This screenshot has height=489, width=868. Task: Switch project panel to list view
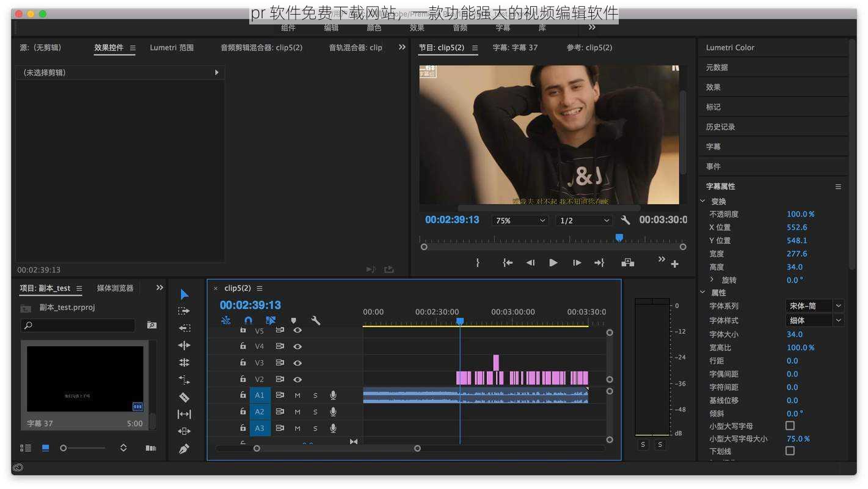pyautogui.click(x=26, y=448)
